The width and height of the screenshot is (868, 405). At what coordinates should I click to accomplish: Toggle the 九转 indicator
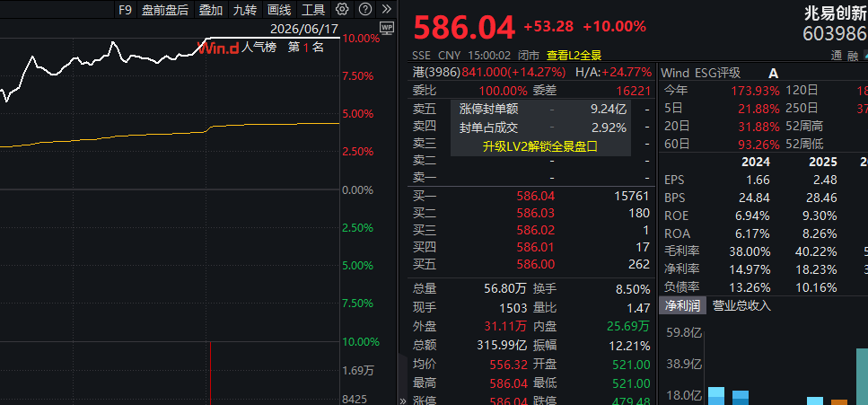click(x=245, y=9)
